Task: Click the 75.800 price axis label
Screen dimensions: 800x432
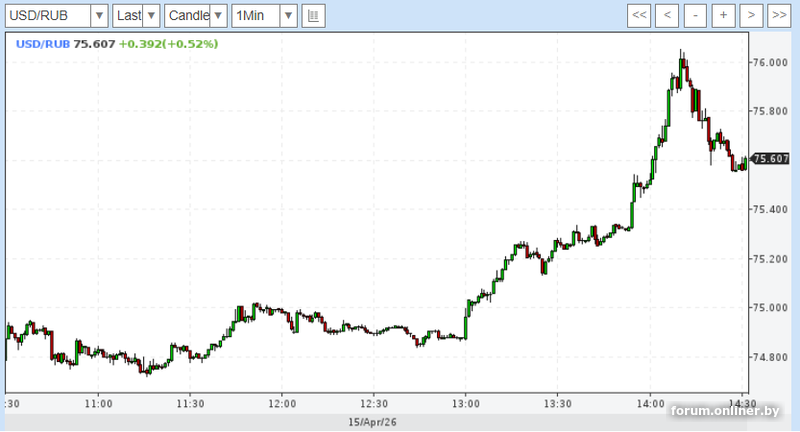Action: click(x=770, y=111)
